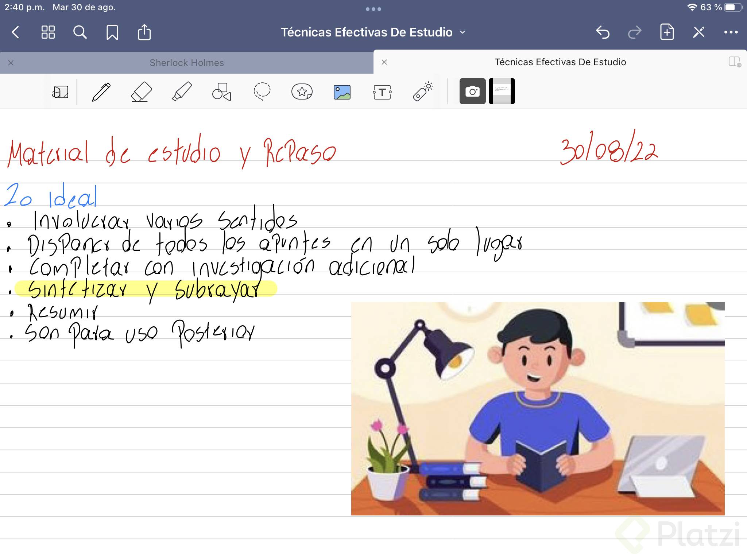Viewport: 747px width, 560px height.
Task: Select the Highlighter tool
Action: click(x=181, y=92)
